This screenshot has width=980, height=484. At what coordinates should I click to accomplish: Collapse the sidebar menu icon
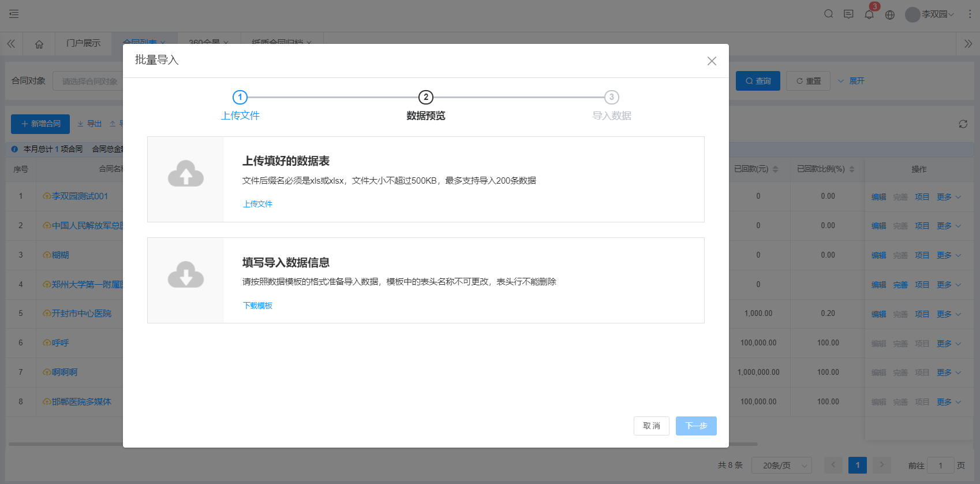14,14
